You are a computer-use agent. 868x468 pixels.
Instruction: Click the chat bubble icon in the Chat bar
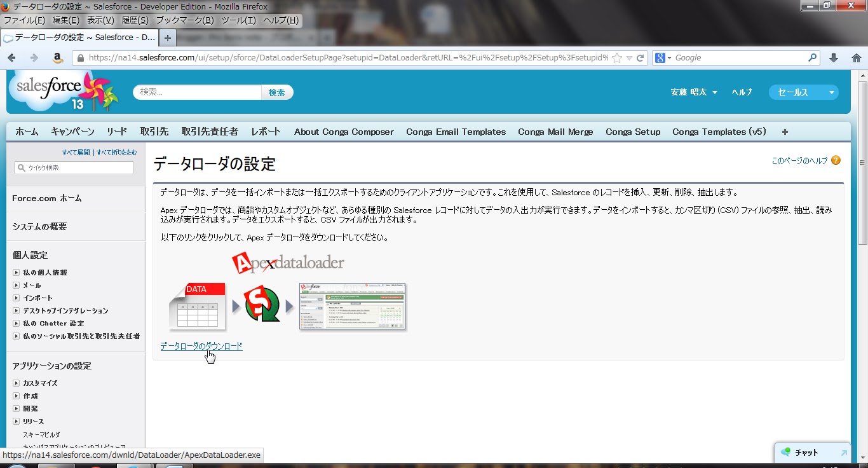[785, 453]
